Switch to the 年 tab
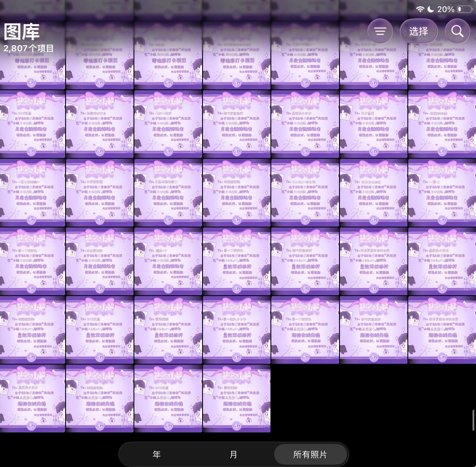This screenshot has height=467, width=476. (x=157, y=455)
